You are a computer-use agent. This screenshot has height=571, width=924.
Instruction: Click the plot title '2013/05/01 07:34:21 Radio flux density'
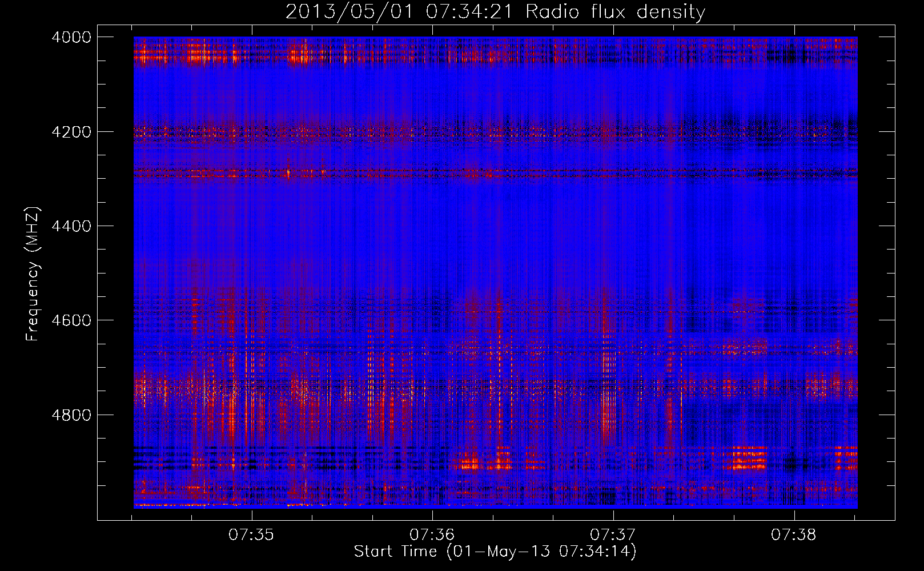pos(495,12)
